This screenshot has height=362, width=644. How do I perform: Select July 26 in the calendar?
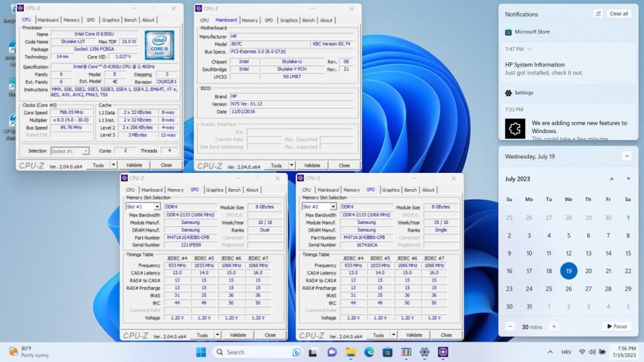568,288
